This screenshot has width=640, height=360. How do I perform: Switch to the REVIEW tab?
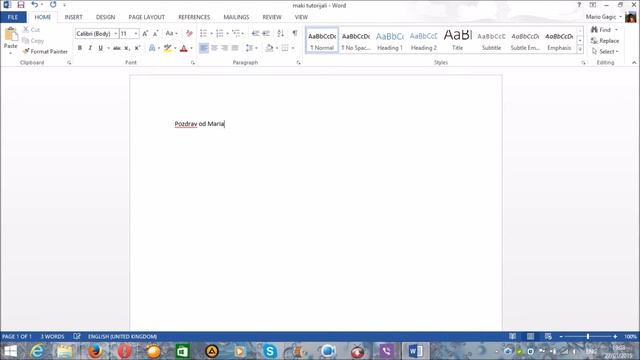(x=272, y=17)
